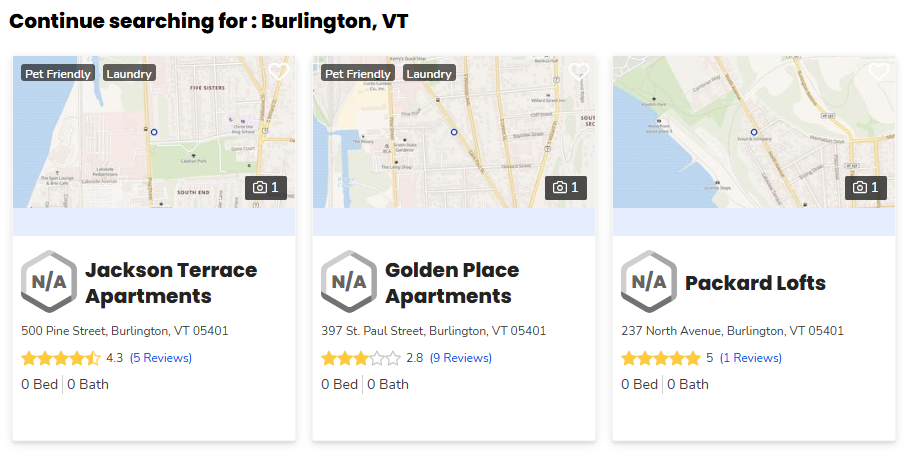View photos via camera badge on Packard Lofts
The image size is (905, 454).
tap(866, 187)
